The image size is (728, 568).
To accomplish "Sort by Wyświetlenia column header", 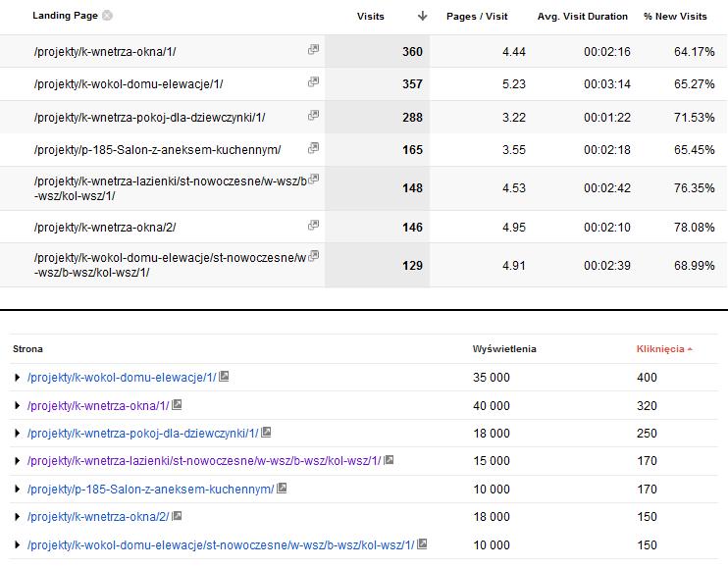I will (504, 349).
